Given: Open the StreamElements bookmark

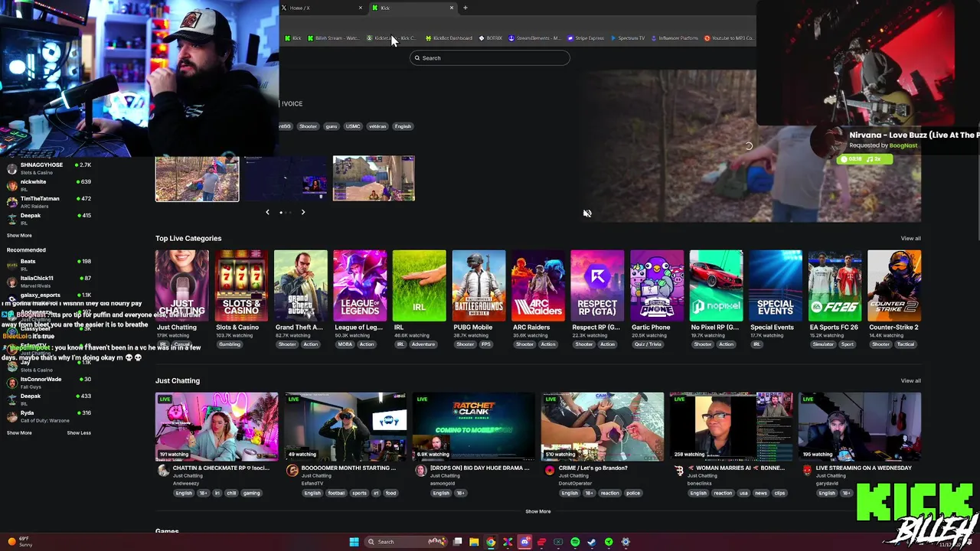Looking at the screenshot, I should [534, 38].
